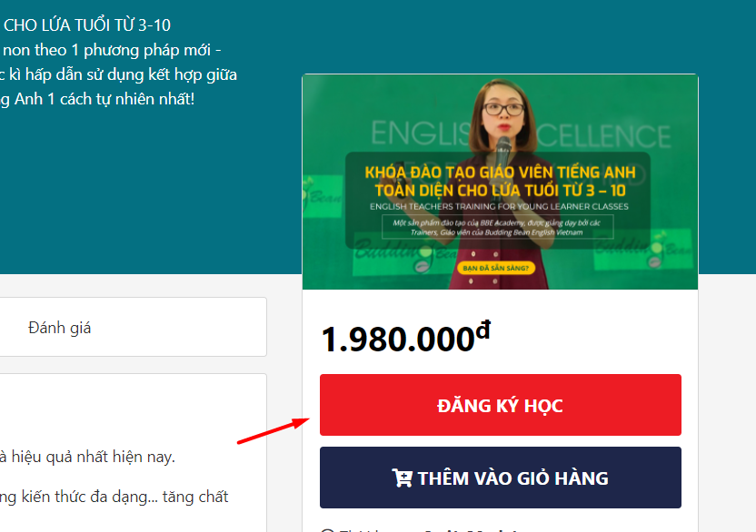Click the yellow KHÓA ĐÀO TẠO GIÁO VIÊN title
Screen dimensions: 756x532
pos(500,182)
